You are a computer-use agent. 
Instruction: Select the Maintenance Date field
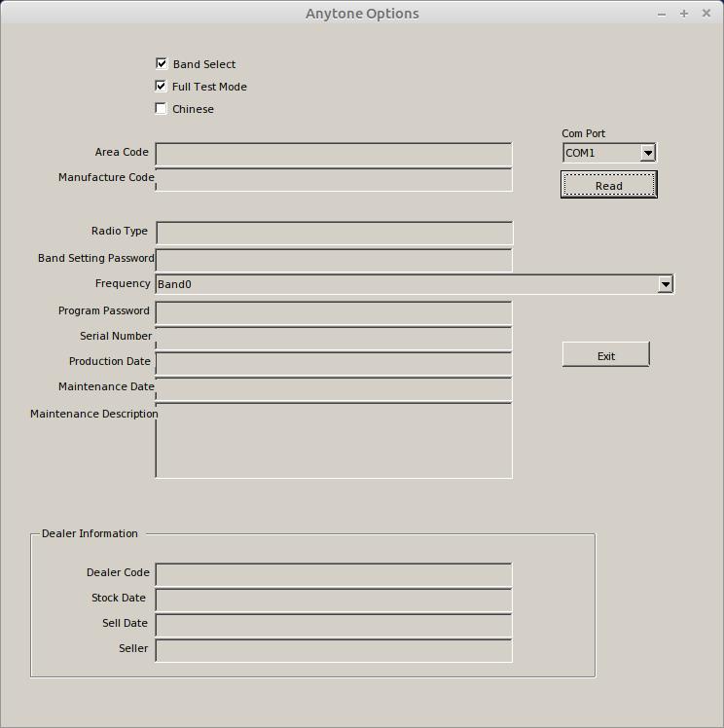(x=334, y=389)
